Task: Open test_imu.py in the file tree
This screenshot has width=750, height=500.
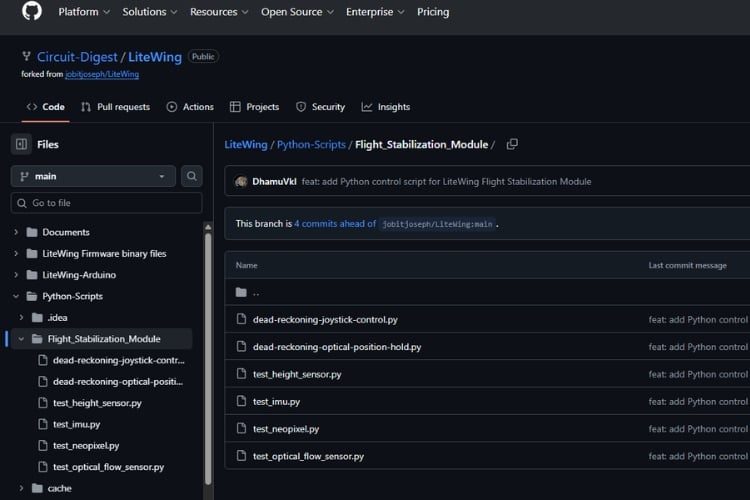Action: [x=77, y=424]
